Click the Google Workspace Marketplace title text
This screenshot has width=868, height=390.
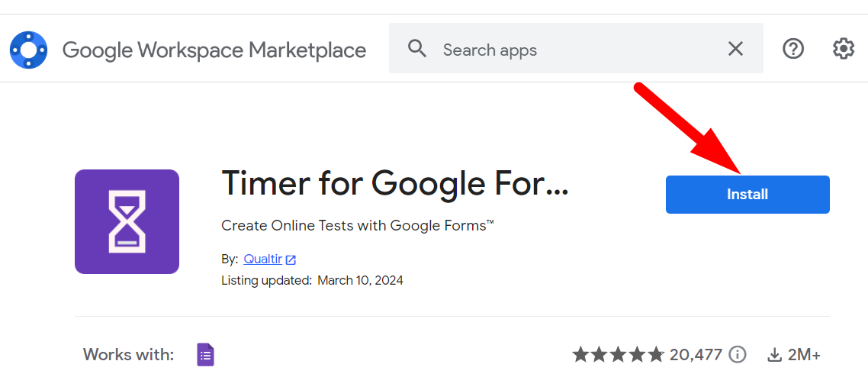pyautogui.click(x=214, y=50)
